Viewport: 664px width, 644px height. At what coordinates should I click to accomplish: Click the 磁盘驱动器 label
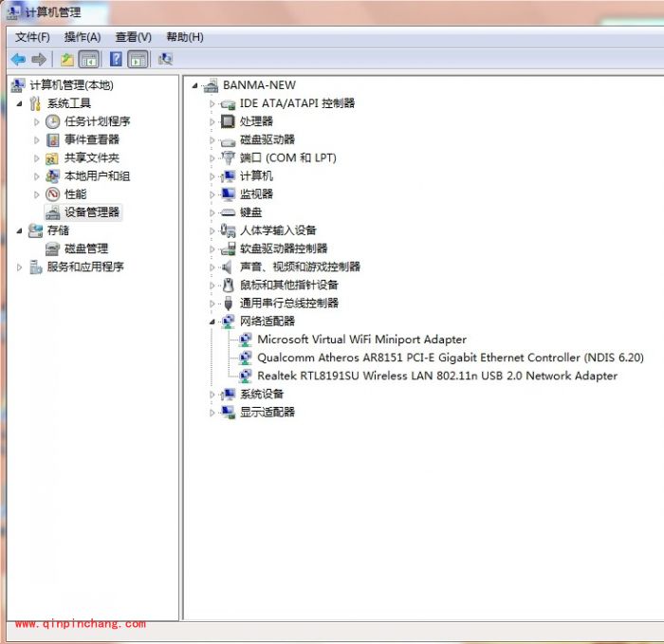click(267, 139)
